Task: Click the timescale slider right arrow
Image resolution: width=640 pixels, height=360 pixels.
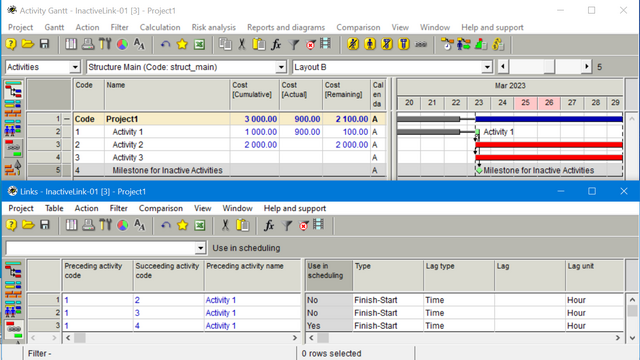Action: [x=587, y=67]
